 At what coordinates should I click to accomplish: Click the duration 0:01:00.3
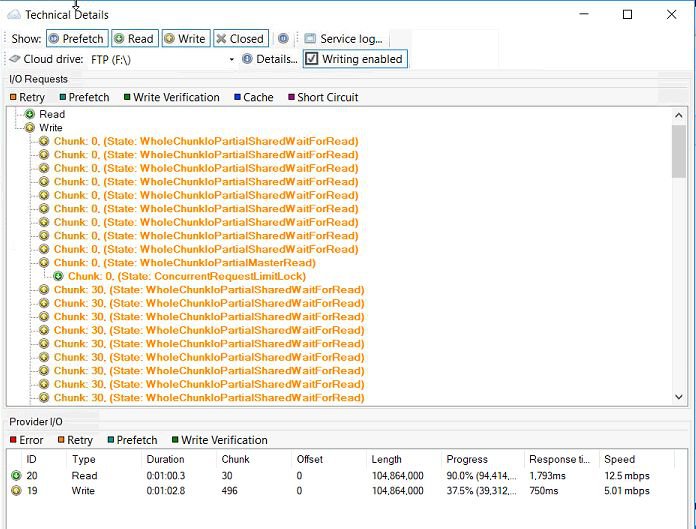click(166, 476)
